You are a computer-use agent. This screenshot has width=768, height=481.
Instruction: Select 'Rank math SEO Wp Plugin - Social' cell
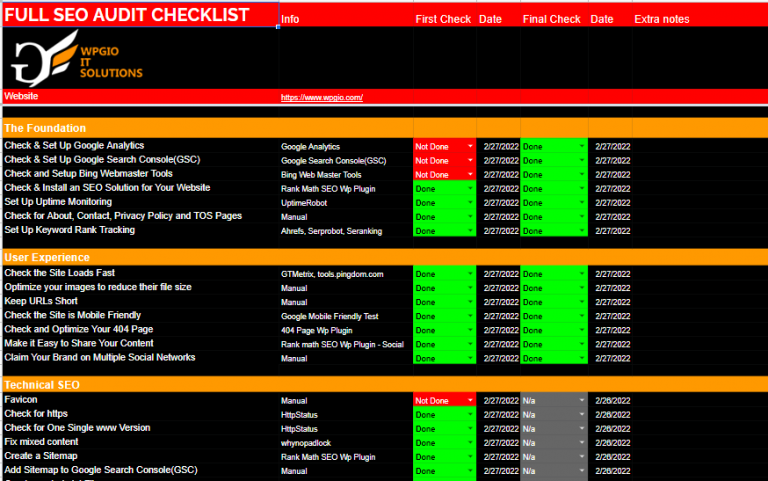click(x=346, y=344)
